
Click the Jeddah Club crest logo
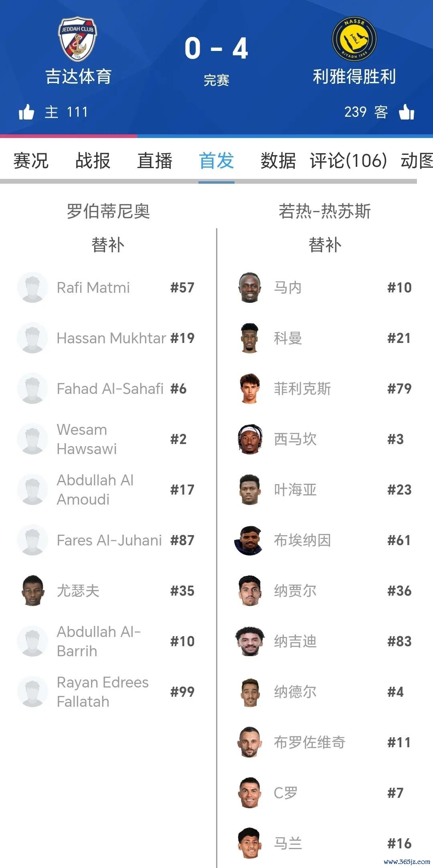[77, 39]
